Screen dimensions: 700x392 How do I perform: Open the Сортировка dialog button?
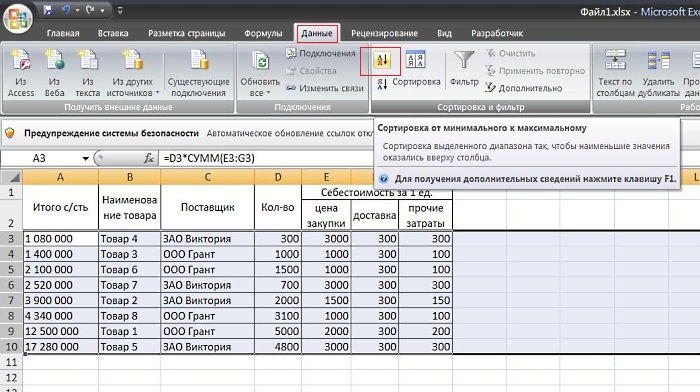pyautogui.click(x=416, y=68)
